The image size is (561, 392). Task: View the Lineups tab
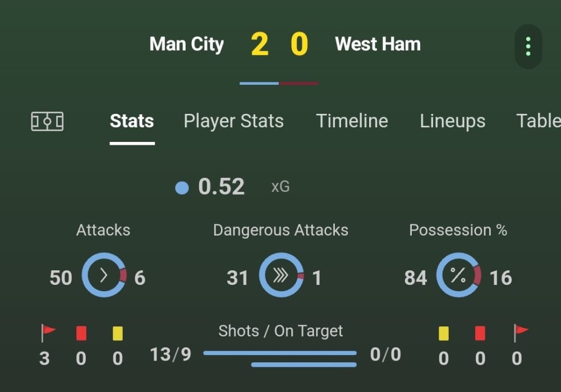point(452,121)
